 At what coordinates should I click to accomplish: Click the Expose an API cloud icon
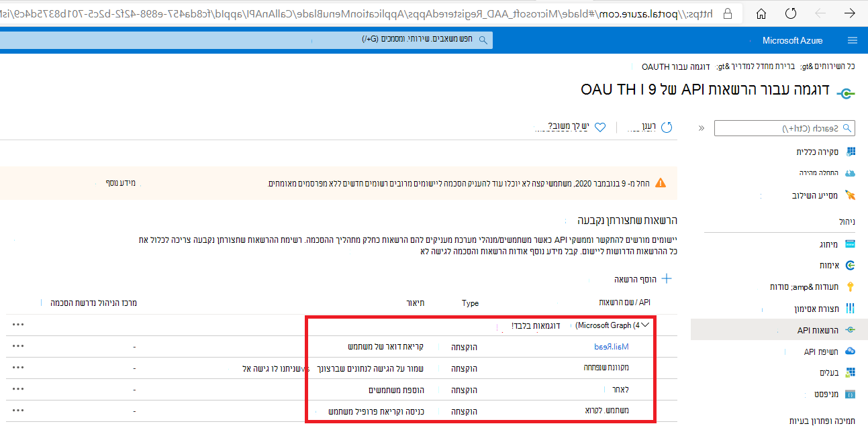(x=851, y=352)
